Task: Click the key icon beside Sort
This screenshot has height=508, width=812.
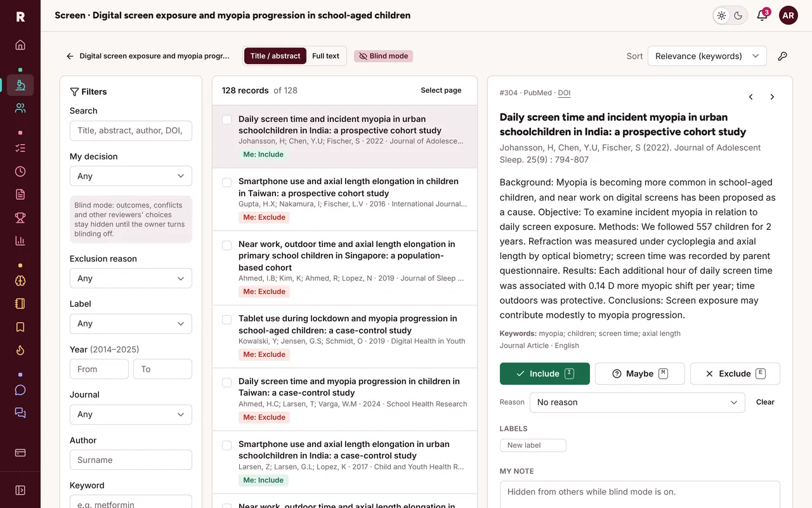Action: [783, 56]
